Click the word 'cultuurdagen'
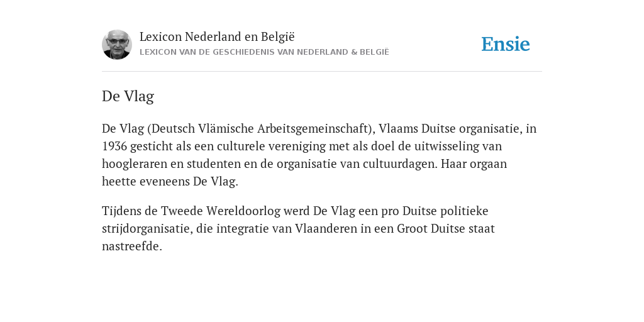The image size is (644, 322). click(x=400, y=164)
